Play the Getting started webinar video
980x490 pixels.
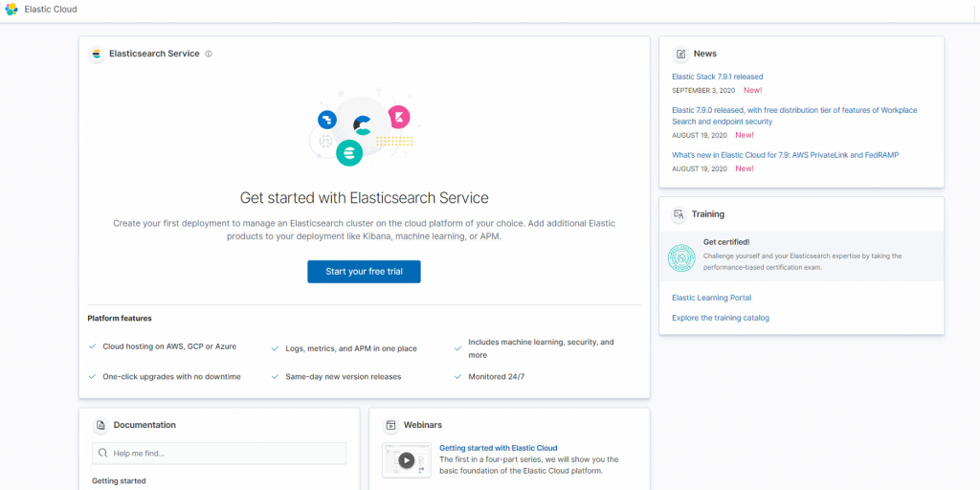point(406,460)
